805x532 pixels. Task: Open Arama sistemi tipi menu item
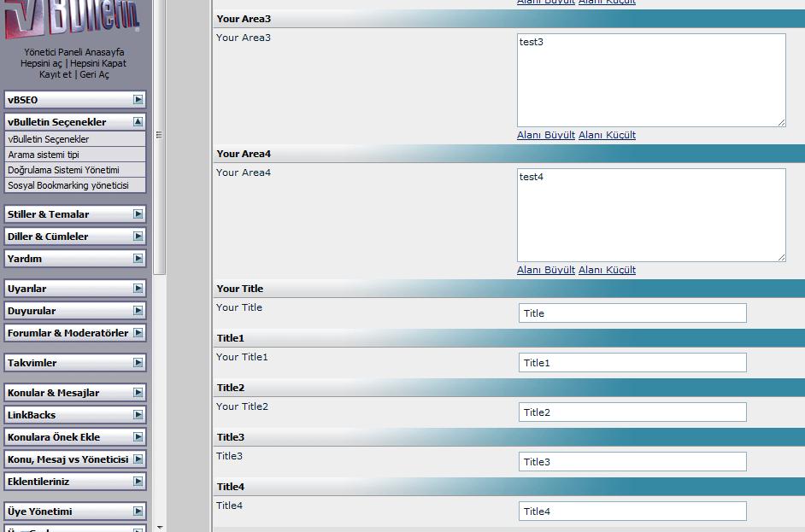[x=44, y=155]
